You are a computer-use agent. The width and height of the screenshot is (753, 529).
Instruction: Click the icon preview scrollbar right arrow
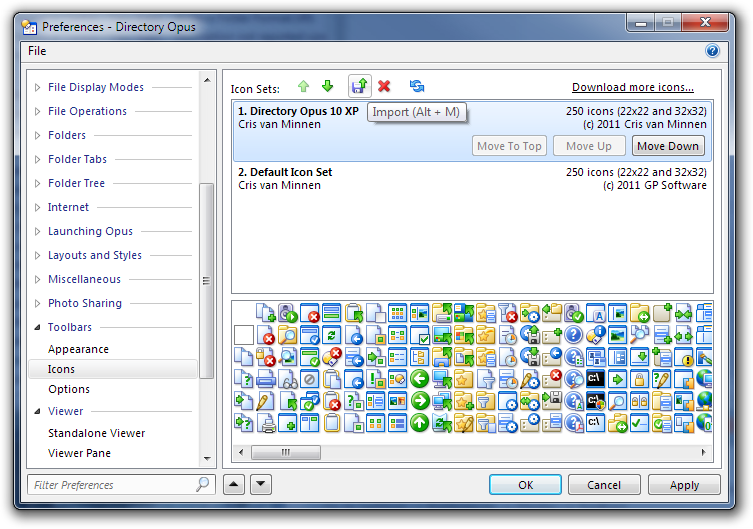click(704, 452)
